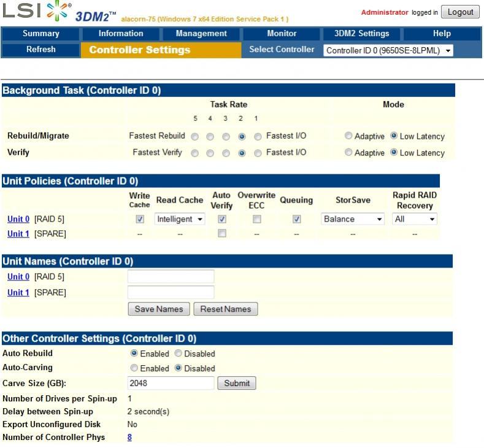Screen dimensions: 484x448
Task: Set Rebuild/Migrate task rate to 1
Action: coord(258,136)
